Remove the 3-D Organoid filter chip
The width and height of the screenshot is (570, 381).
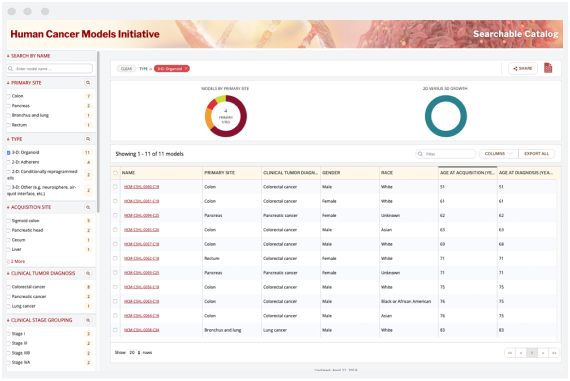pyautogui.click(x=186, y=69)
